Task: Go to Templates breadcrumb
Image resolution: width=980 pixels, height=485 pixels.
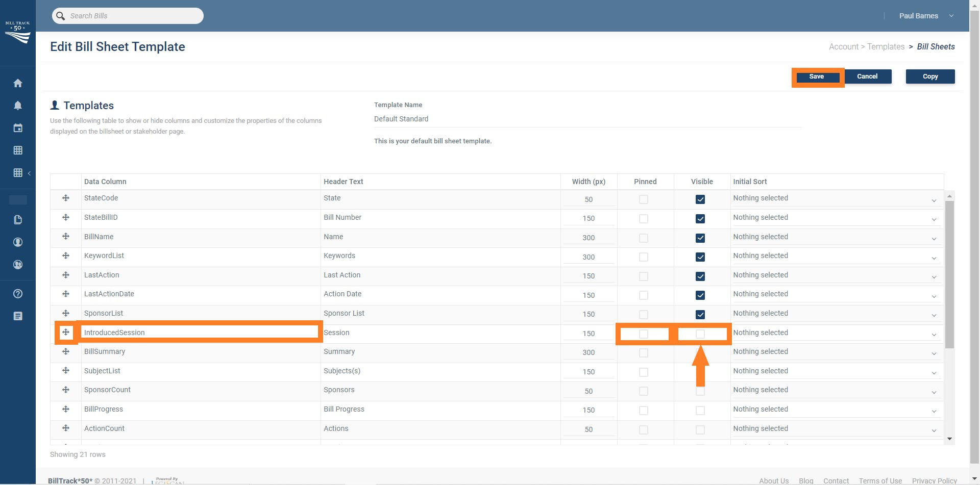Action: point(886,46)
